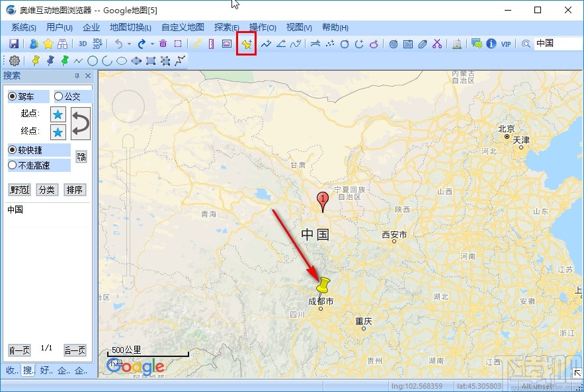Open the 地图切换 menu
The height and width of the screenshot is (392, 584).
point(129,27)
